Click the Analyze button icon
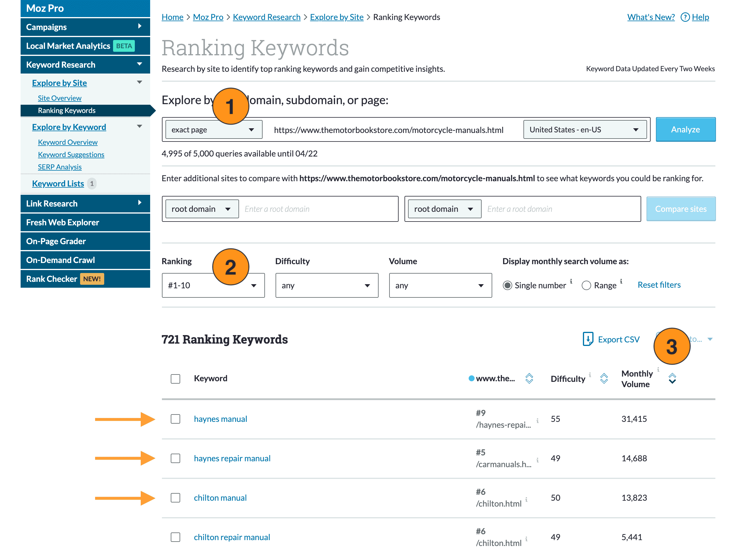This screenshot has width=756, height=556. [685, 130]
